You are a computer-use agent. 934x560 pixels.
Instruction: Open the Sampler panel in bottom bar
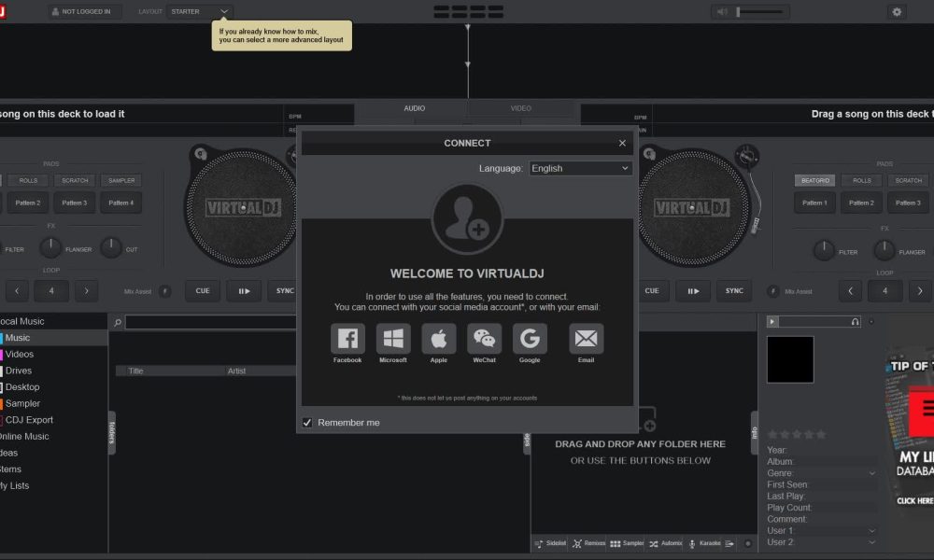[x=627, y=543]
